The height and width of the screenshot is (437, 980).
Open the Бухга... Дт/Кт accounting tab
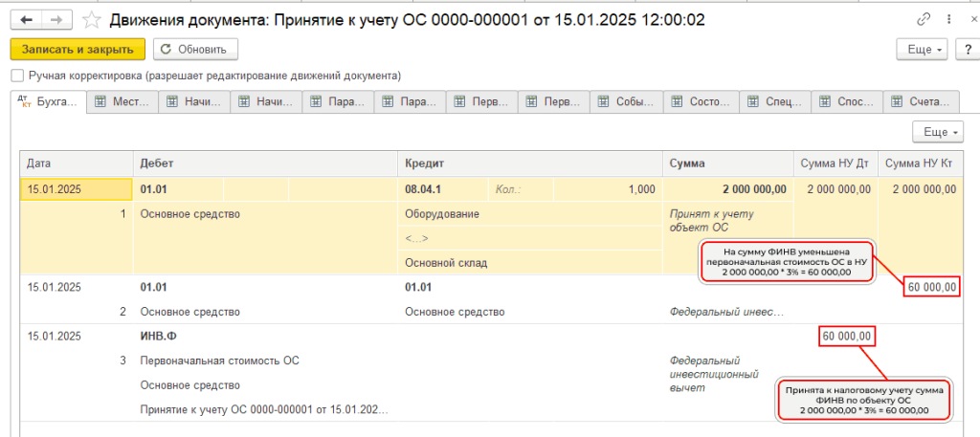48,101
